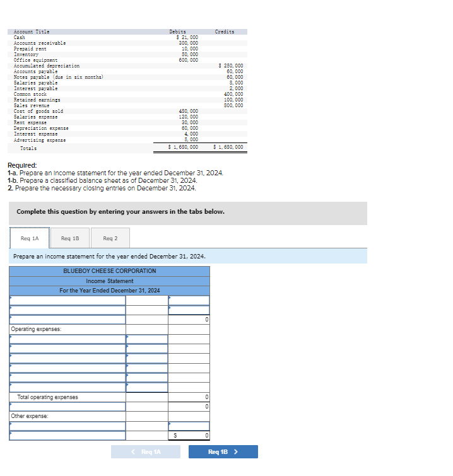Viewport: 453px width, 476px height.
Task: Select the 'Interest expense' account title
Action: pos(35,134)
